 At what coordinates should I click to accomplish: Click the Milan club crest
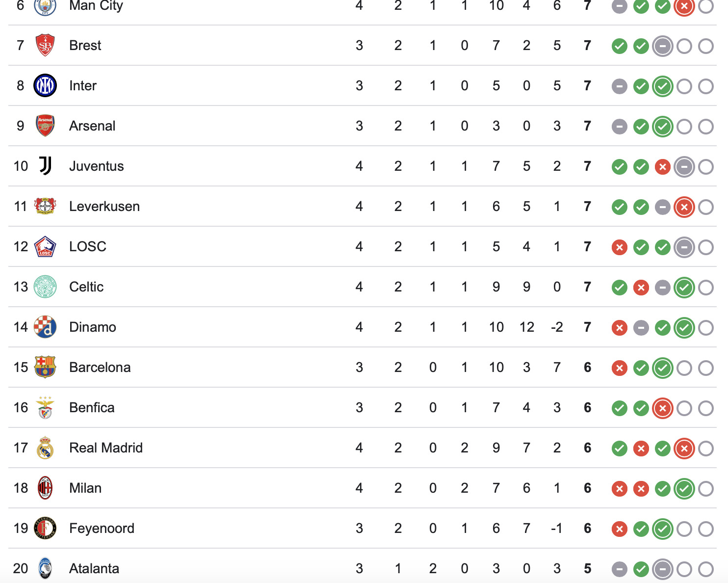pyautogui.click(x=45, y=488)
